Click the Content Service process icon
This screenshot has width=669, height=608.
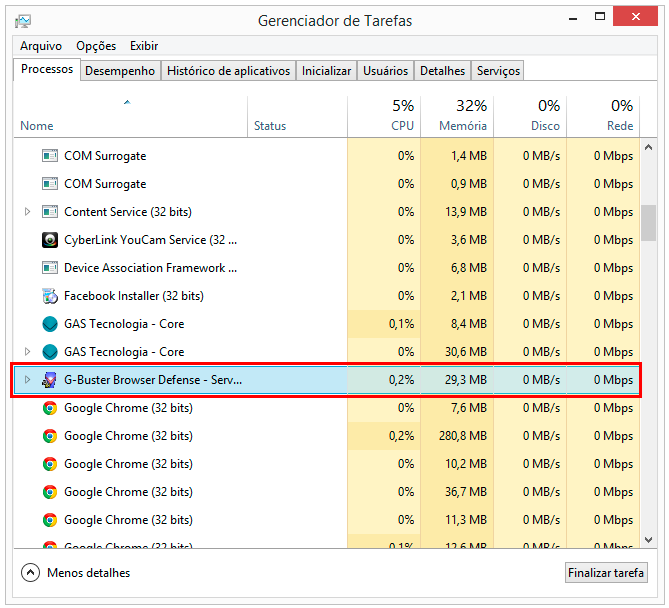coord(50,212)
